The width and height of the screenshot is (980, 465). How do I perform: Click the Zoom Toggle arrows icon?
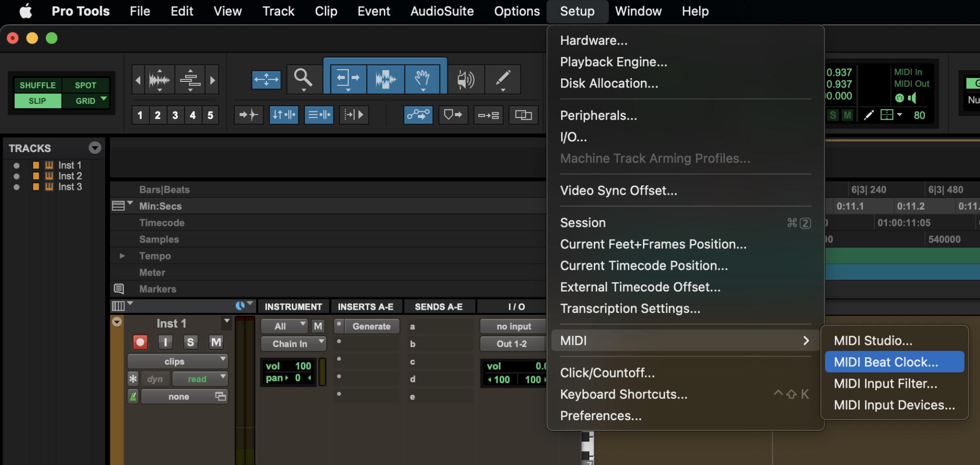point(266,79)
